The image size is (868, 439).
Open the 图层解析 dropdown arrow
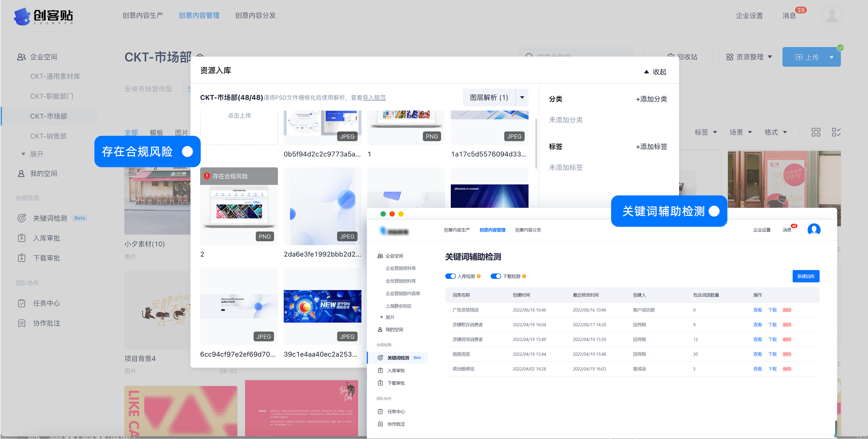tap(522, 97)
